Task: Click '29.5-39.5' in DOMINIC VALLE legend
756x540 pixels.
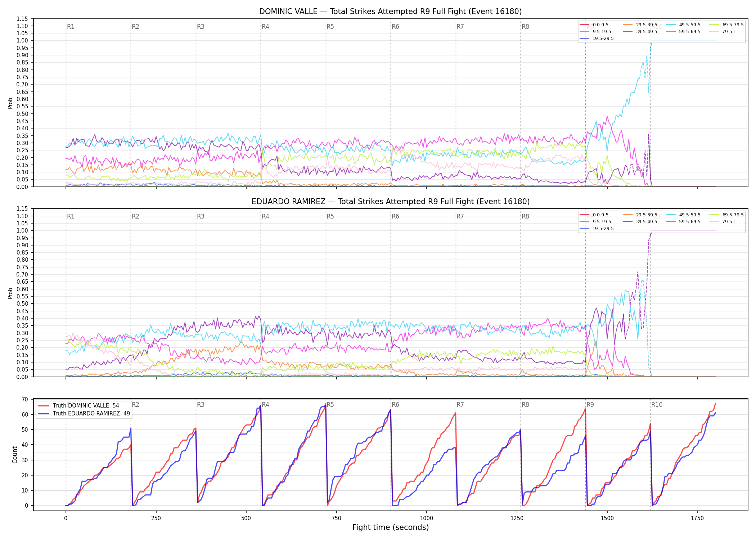Action: click(647, 25)
